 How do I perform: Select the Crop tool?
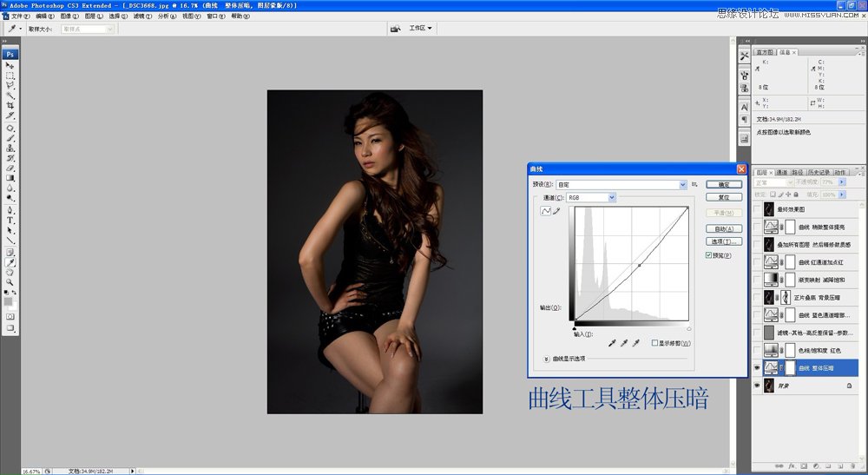coord(10,105)
